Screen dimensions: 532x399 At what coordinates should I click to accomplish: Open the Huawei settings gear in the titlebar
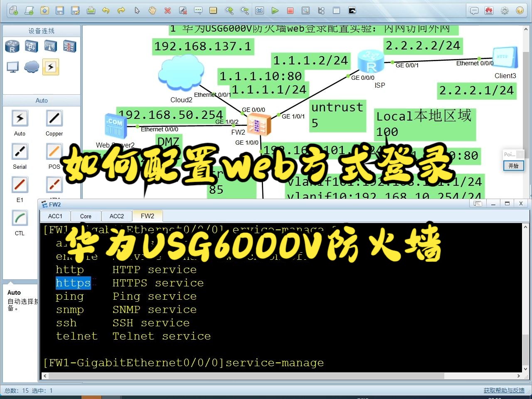tap(505, 10)
